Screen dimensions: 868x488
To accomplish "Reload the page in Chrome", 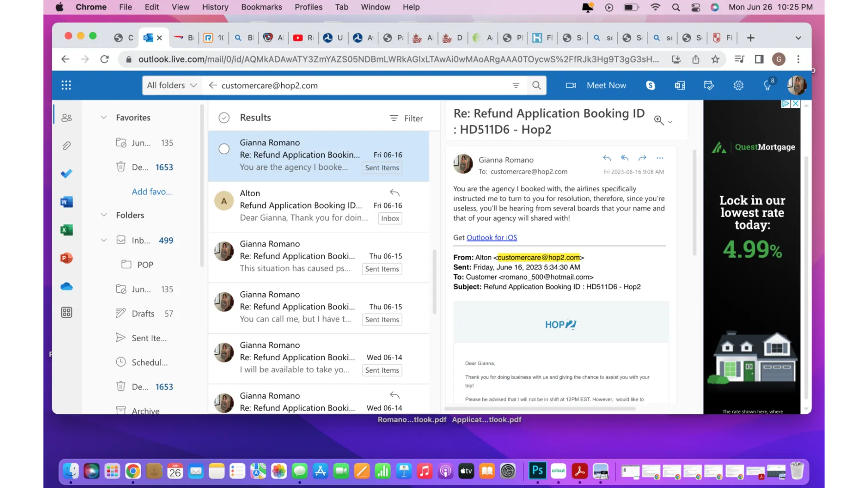I will pos(104,59).
